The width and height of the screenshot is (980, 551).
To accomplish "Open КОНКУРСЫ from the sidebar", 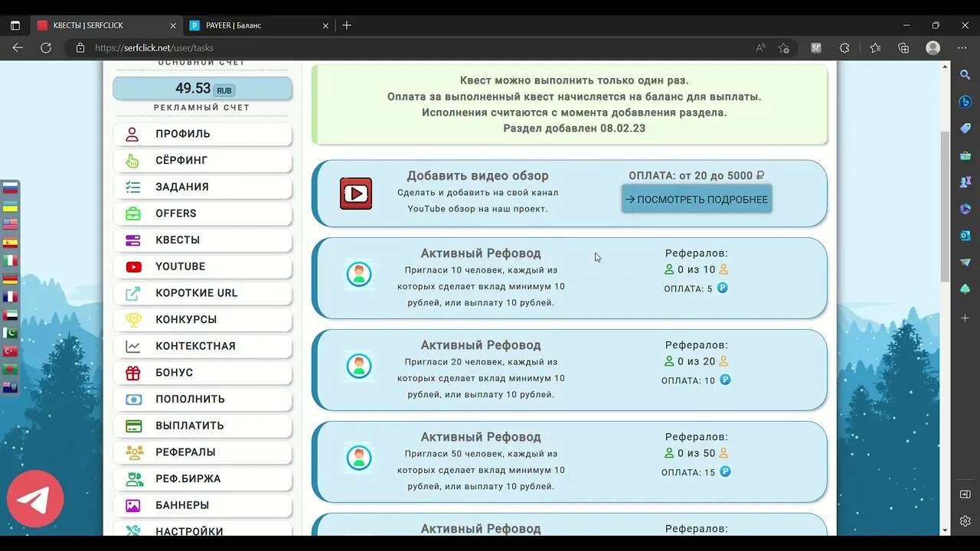I will click(x=202, y=320).
